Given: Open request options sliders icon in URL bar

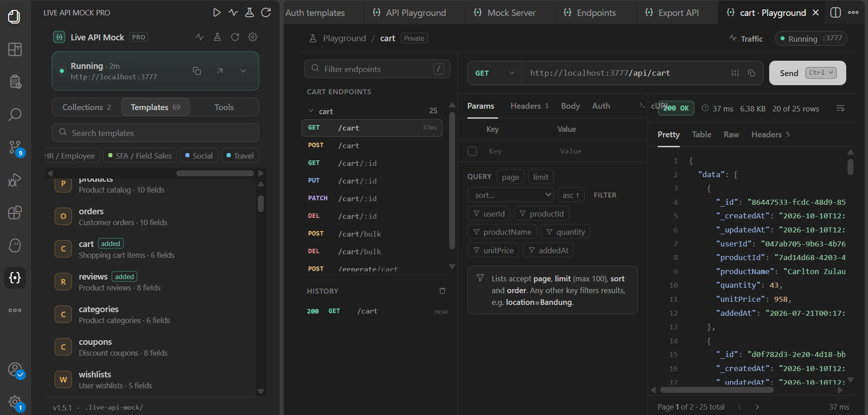Looking at the screenshot, I should [735, 73].
